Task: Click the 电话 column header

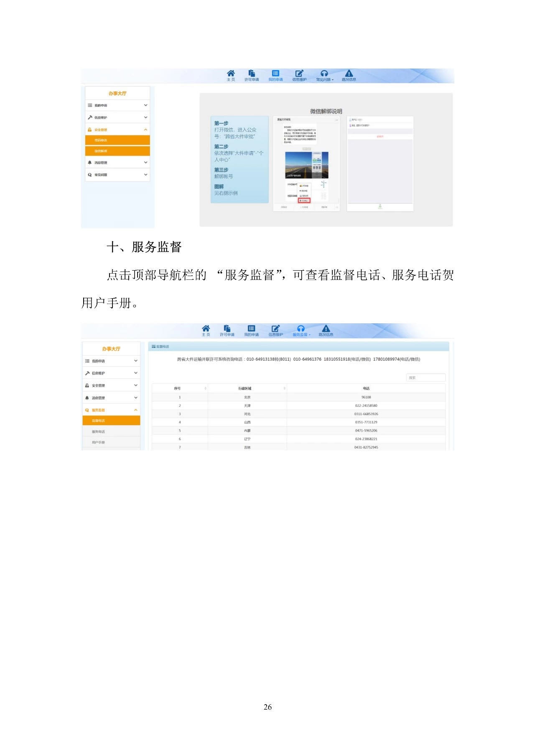Action: (x=366, y=388)
